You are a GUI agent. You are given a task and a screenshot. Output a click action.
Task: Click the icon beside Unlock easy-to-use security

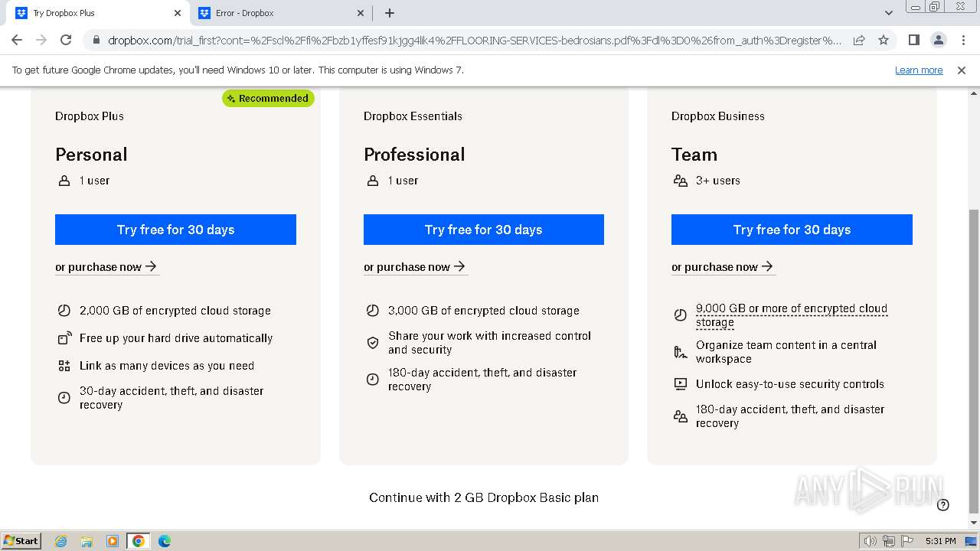pos(680,384)
